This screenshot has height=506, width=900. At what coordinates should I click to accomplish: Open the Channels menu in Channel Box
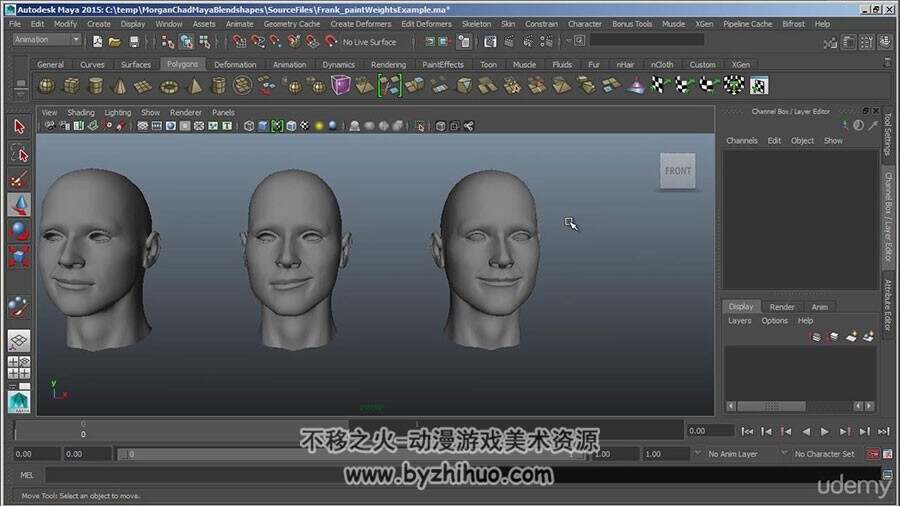(742, 141)
